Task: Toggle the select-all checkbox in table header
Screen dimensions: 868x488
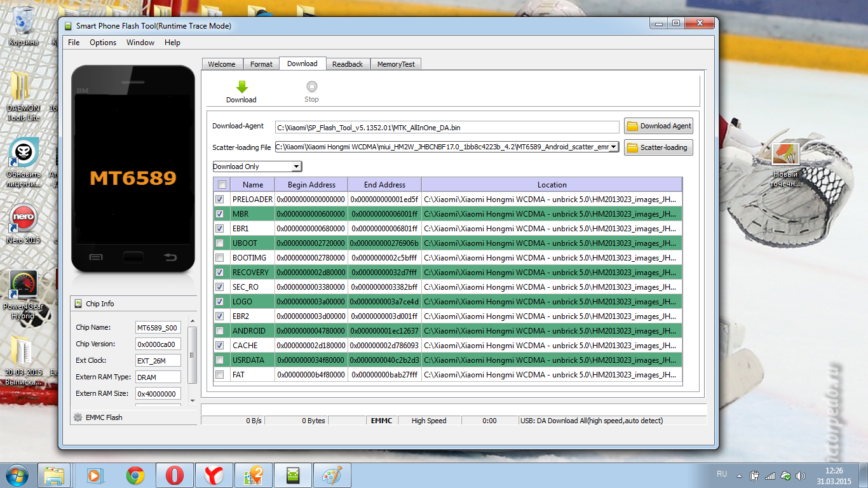Action: pos(222,185)
